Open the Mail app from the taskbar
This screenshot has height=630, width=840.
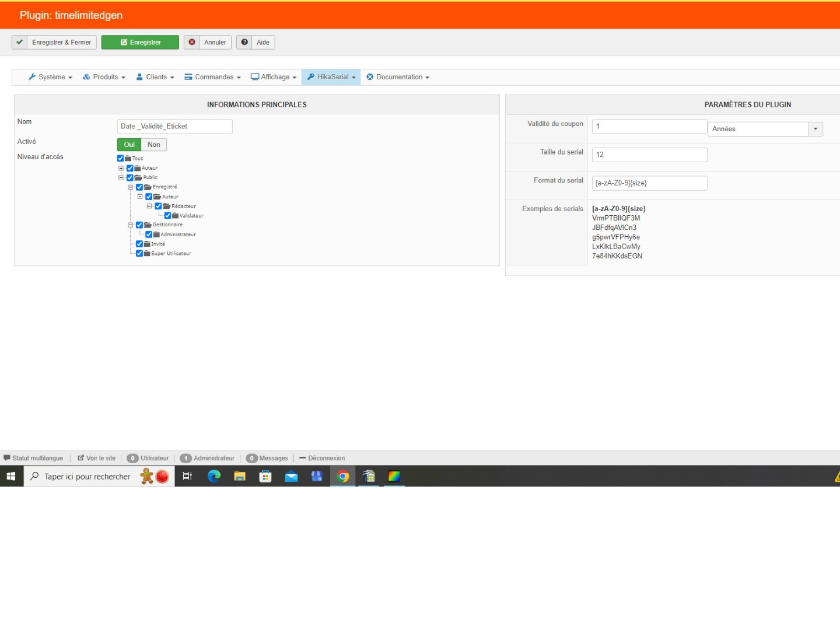click(291, 477)
